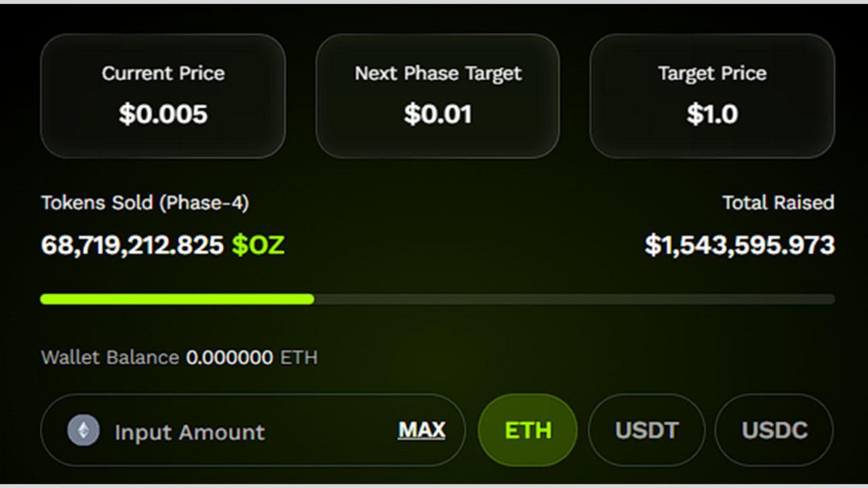Click the Total Raised label
868x488 pixels.
[x=778, y=203]
